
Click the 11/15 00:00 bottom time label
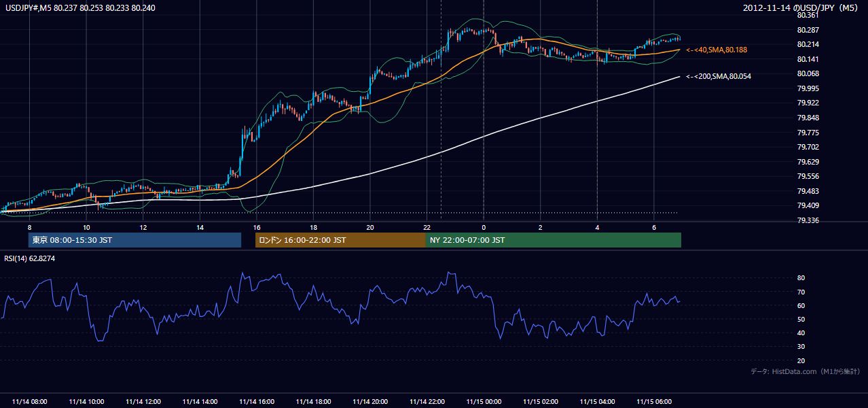[483, 402]
